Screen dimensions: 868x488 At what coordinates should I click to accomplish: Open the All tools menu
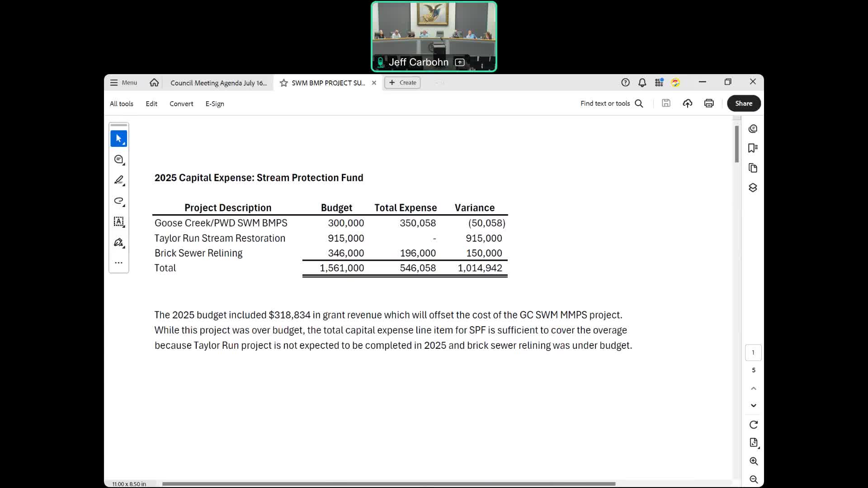(x=121, y=103)
